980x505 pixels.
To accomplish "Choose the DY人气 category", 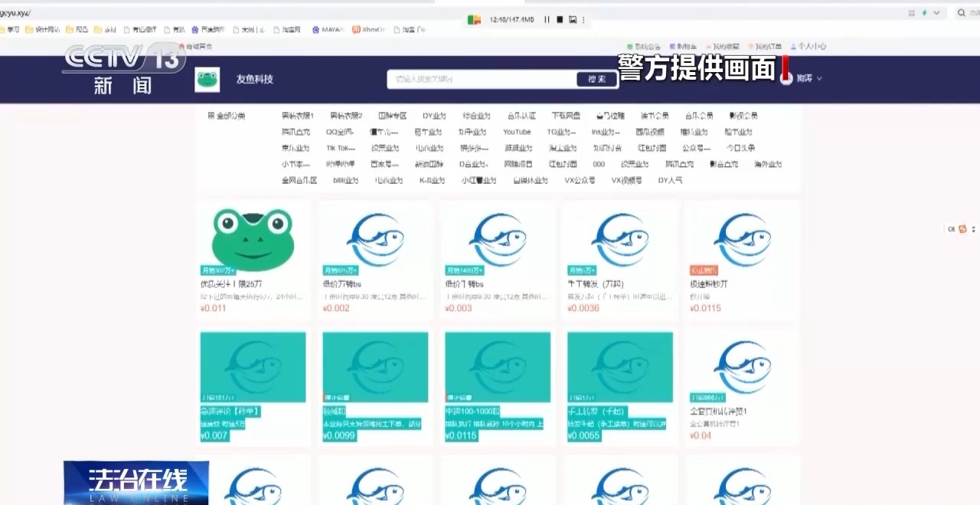I will click(x=670, y=180).
